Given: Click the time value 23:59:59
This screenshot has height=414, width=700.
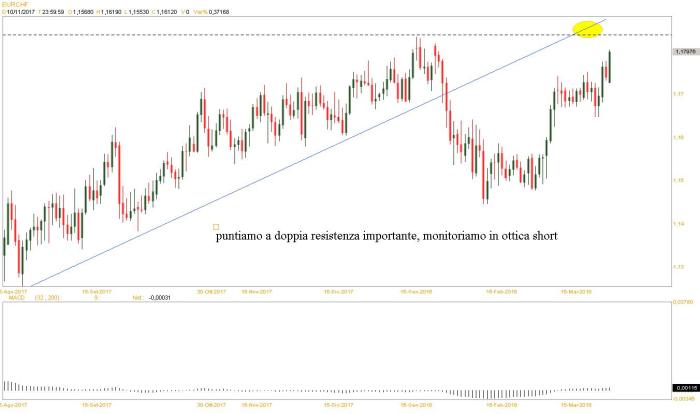Looking at the screenshot, I should point(53,12).
